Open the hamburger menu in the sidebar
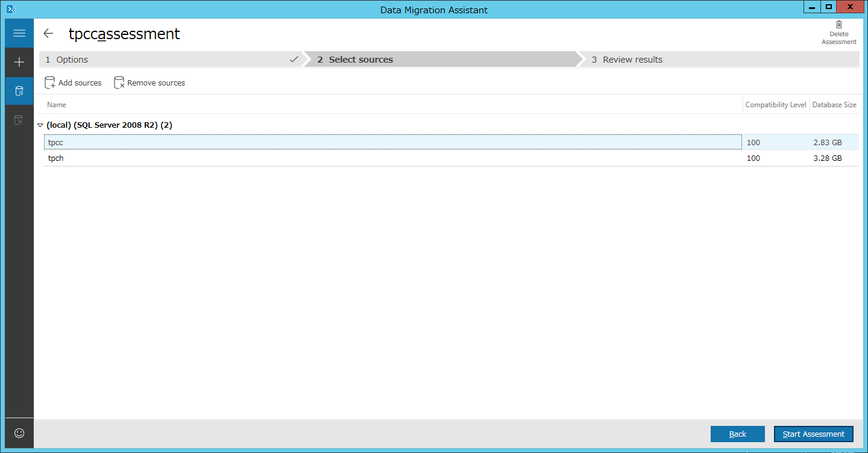868x453 pixels. 19,33
